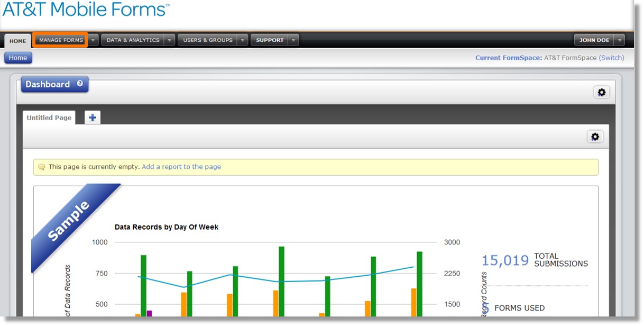Click the Dashboard settings gear icon
This screenshot has height=326, width=644.
(x=601, y=92)
